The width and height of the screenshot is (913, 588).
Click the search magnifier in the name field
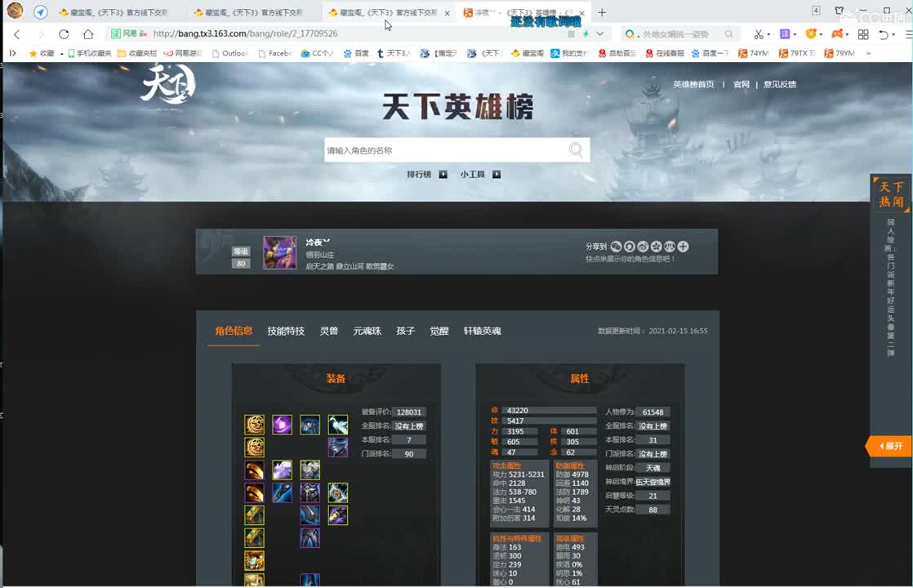coord(575,150)
